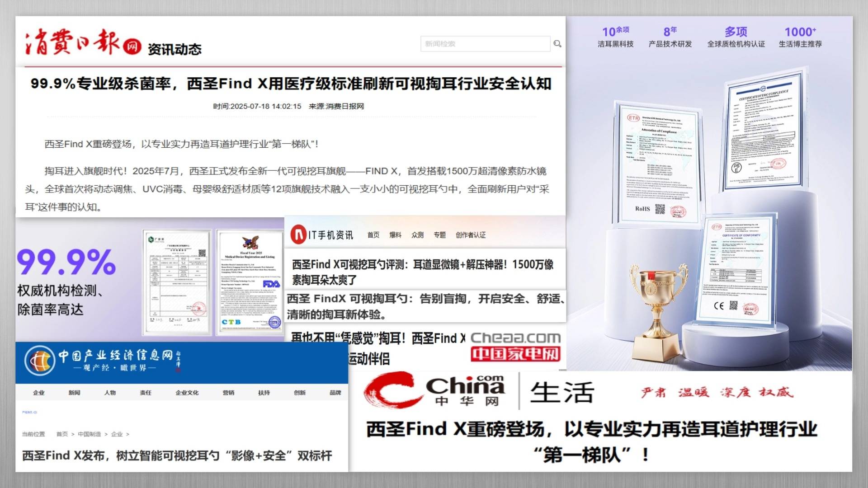Viewport: 868px width, 488px height.
Task: Click the 首页 breadcrumb link
Action: point(62,434)
